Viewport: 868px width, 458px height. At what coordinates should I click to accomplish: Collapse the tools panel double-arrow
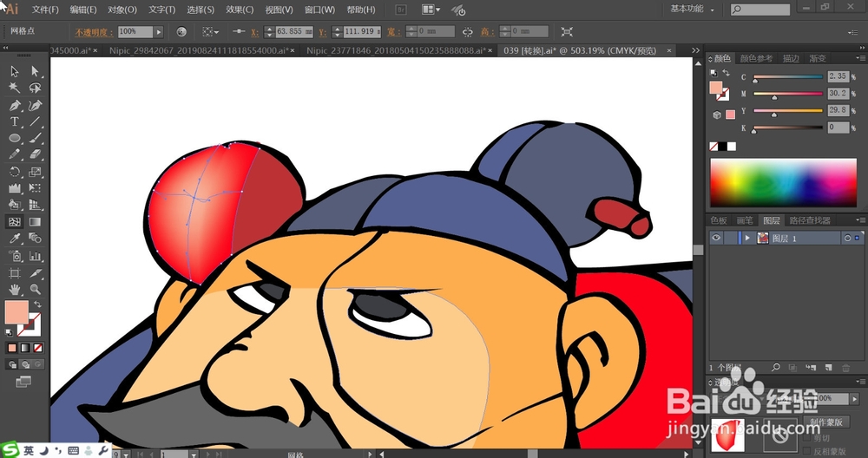[x=5, y=48]
